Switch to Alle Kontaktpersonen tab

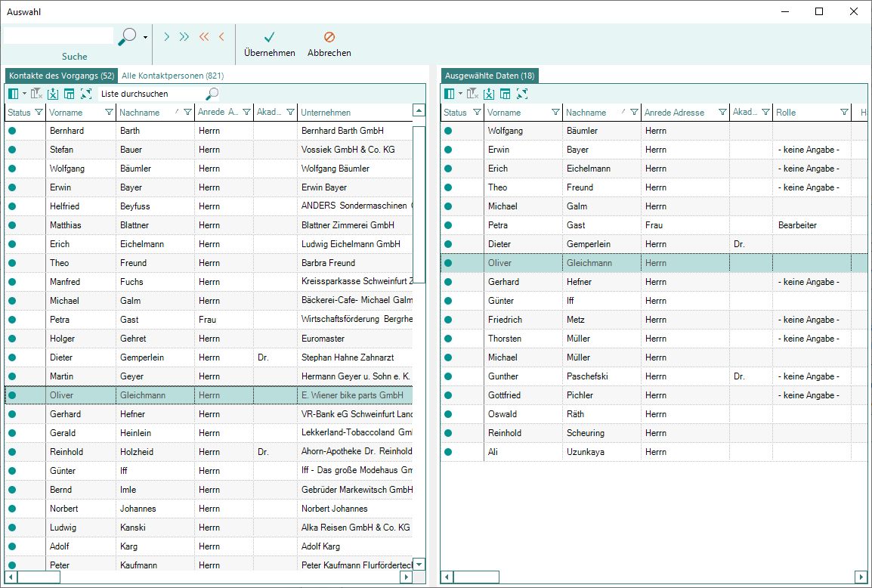click(172, 76)
